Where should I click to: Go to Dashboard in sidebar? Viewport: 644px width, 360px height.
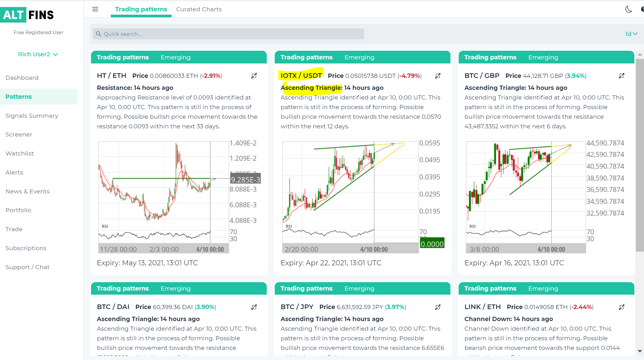click(22, 78)
